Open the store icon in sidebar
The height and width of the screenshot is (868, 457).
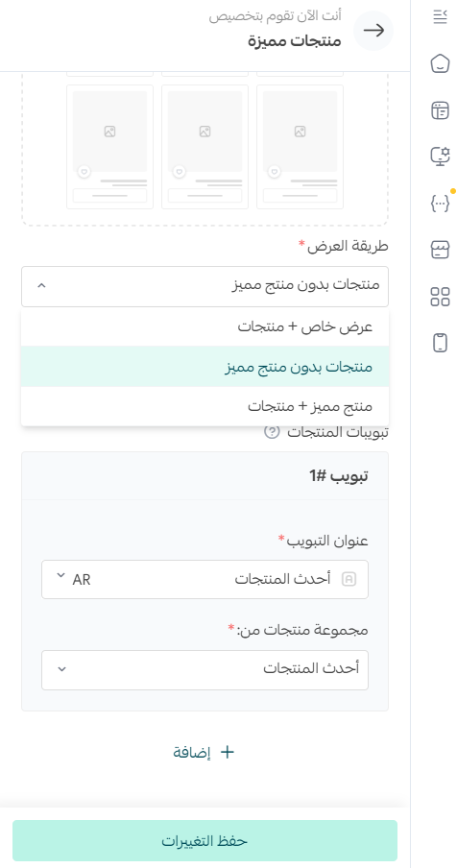[x=440, y=251]
